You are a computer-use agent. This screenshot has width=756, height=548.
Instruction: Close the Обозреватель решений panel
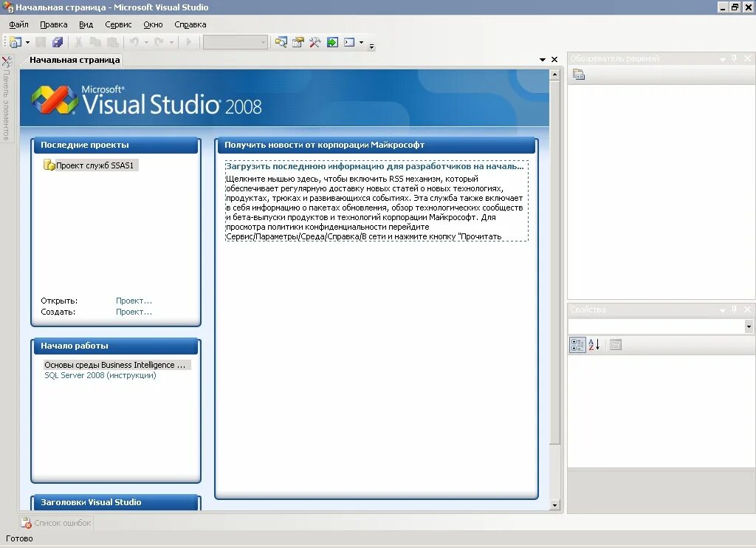click(747, 58)
